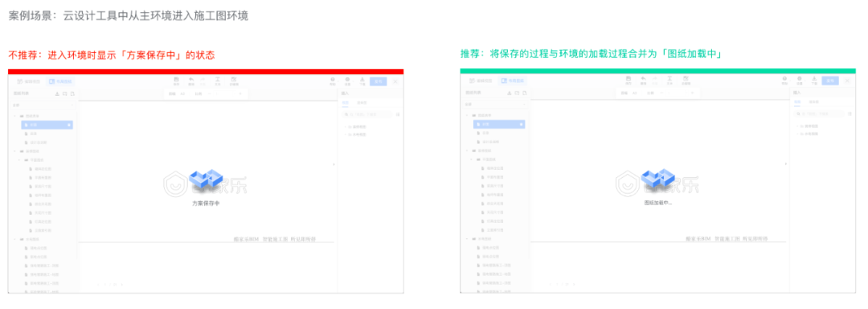Close the drawing environment in the left red-bar screenshot

click(395, 80)
